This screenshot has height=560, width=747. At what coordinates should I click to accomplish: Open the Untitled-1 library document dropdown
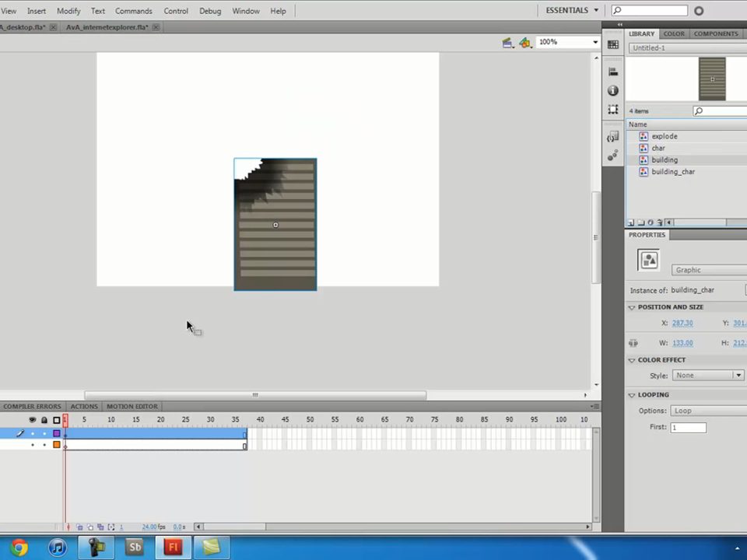coord(687,48)
